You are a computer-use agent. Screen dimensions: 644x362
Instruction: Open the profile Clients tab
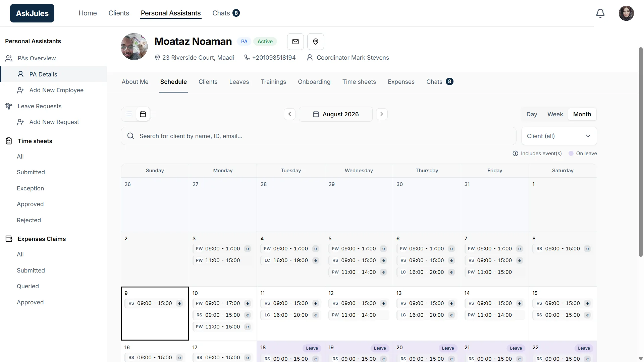tap(208, 82)
